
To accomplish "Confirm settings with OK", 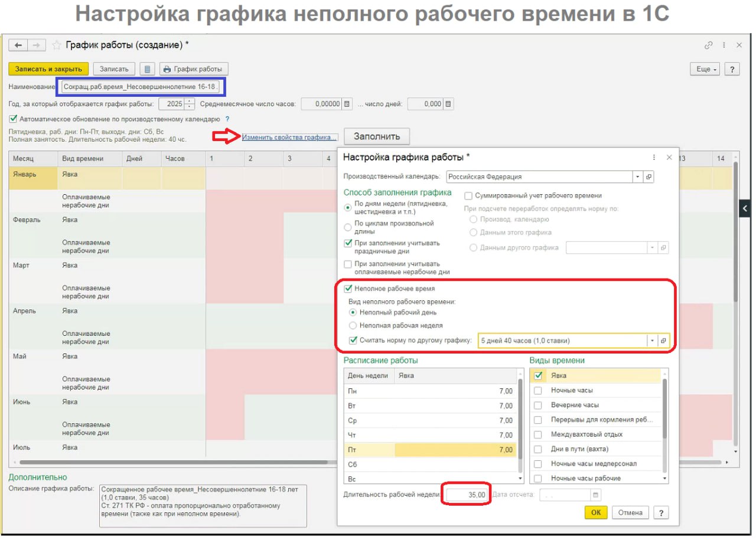I will tap(596, 512).
